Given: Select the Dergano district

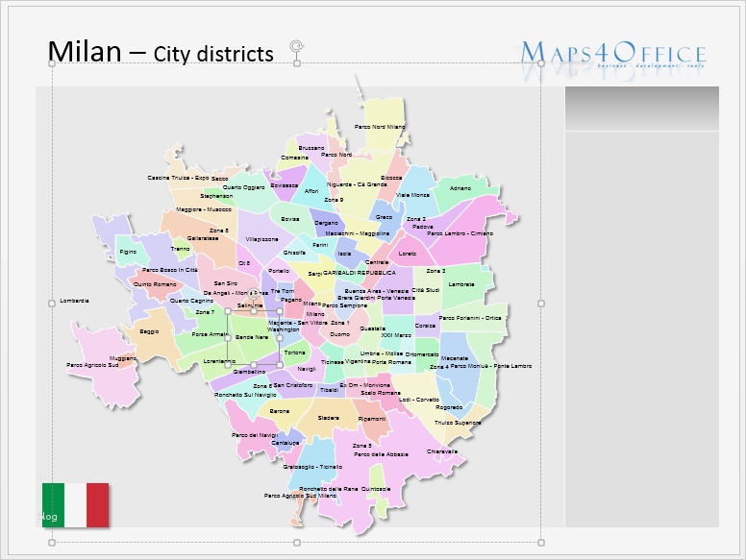Looking at the screenshot, I should tap(327, 223).
